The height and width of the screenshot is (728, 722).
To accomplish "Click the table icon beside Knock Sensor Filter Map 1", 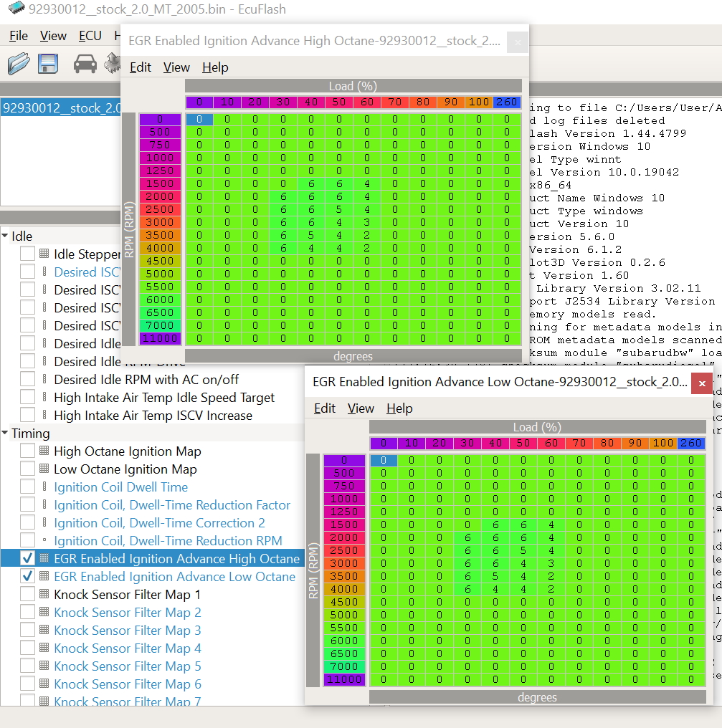I will pos(44,595).
